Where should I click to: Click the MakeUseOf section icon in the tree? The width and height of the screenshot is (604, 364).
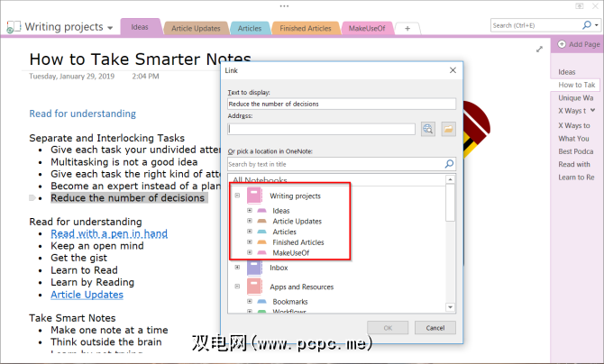pyautogui.click(x=262, y=252)
